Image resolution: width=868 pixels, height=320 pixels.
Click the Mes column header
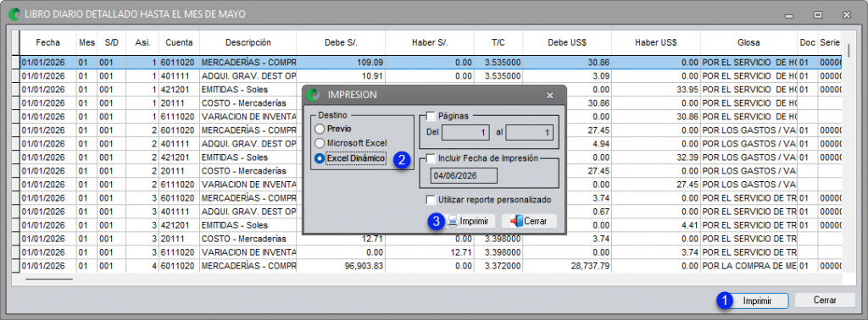tap(87, 42)
